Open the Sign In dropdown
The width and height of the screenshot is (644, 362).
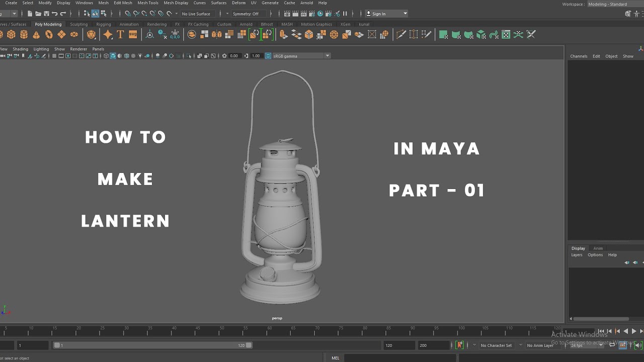(x=386, y=14)
